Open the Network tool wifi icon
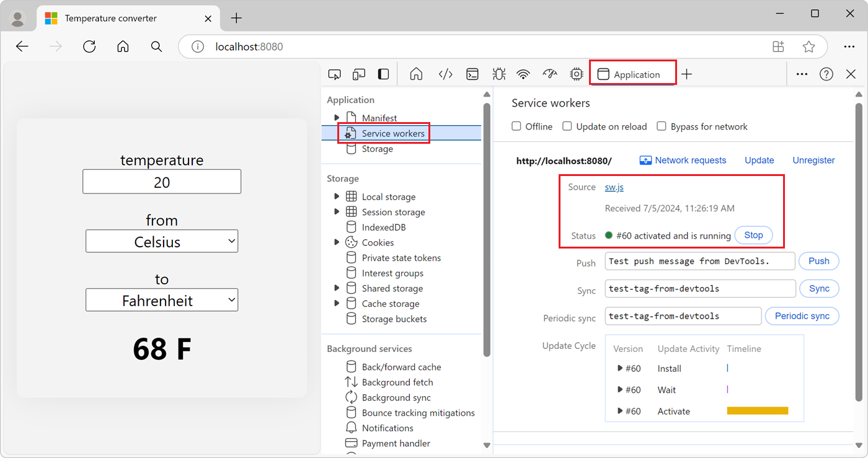 pyautogui.click(x=524, y=74)
